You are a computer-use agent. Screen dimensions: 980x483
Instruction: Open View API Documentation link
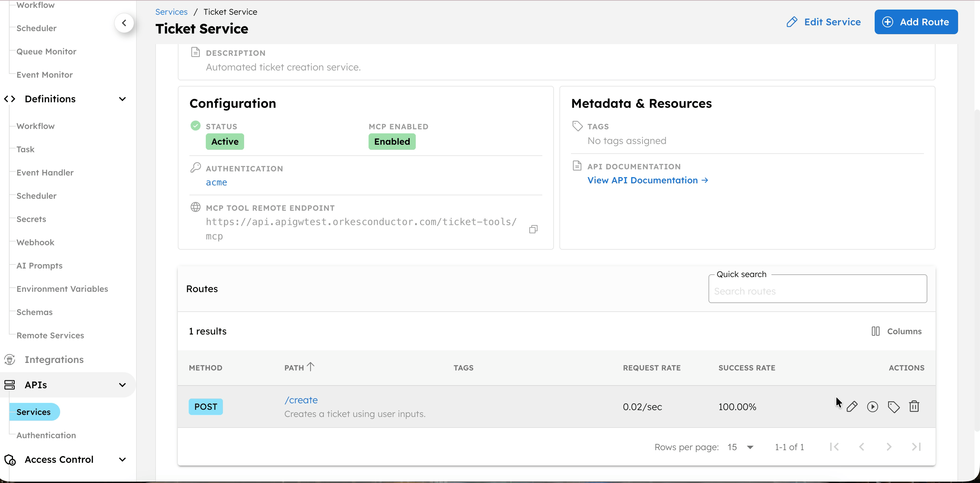coord(648,180)
